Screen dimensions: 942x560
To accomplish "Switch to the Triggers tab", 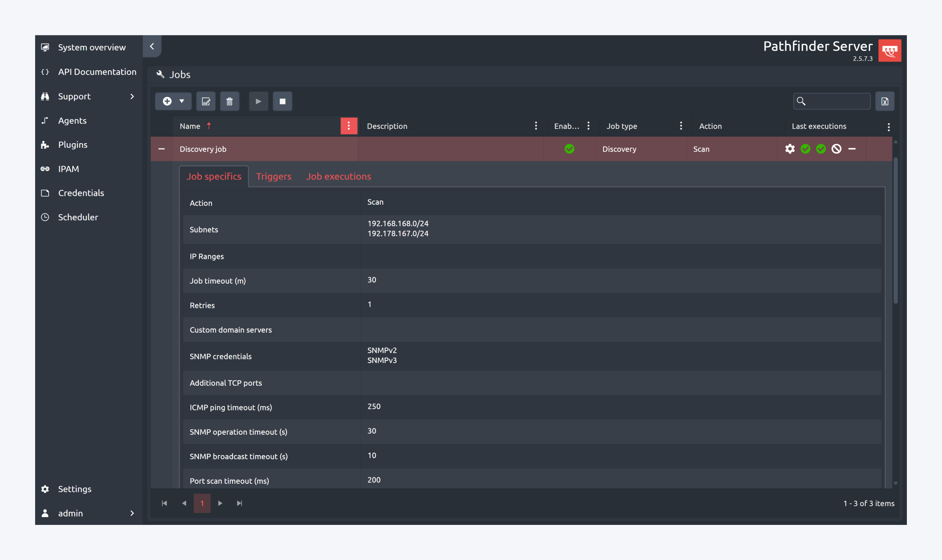I will pyautogui.click(x=273, y=176).
